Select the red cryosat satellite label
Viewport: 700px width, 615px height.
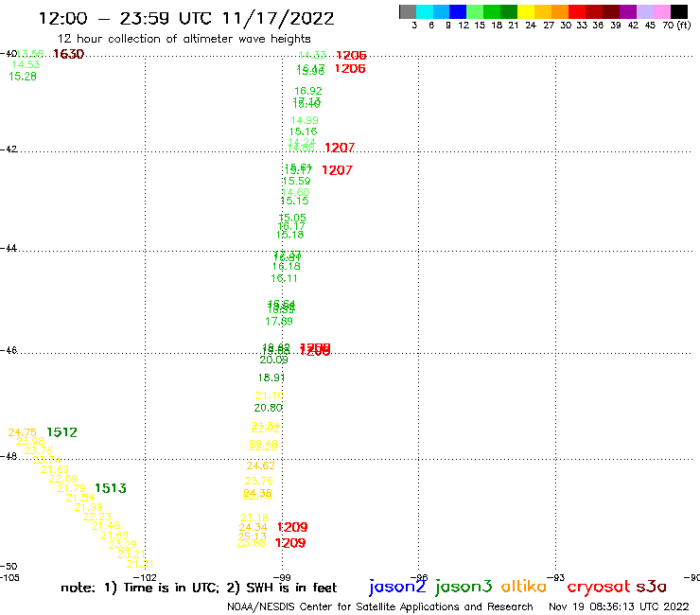pyautogui.click(x=599, y=587)
